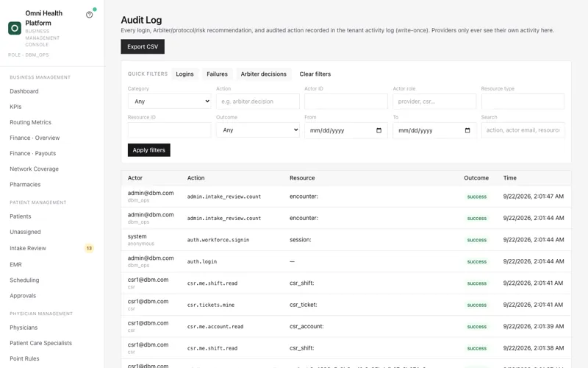The image size is (588, 368).
Task: Open Routing Metrics
Action: 30,122
